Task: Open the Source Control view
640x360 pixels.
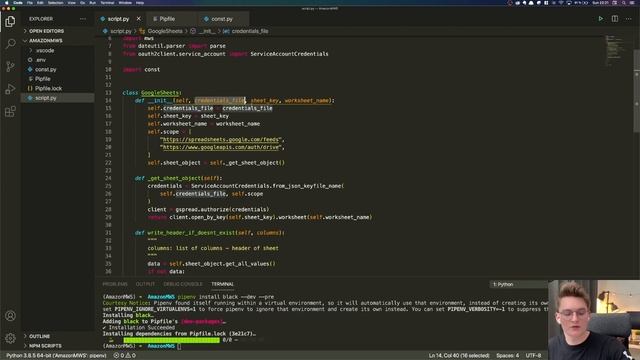Action: (x=10, y=66)
